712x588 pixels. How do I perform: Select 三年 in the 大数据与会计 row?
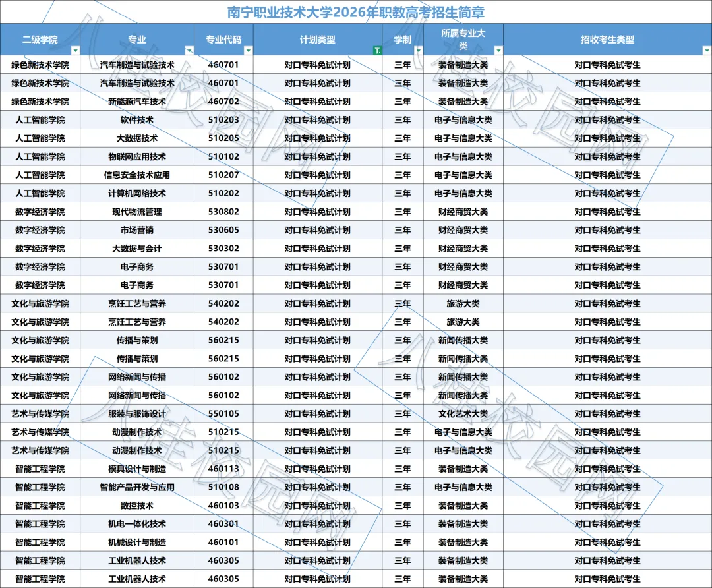403,249
